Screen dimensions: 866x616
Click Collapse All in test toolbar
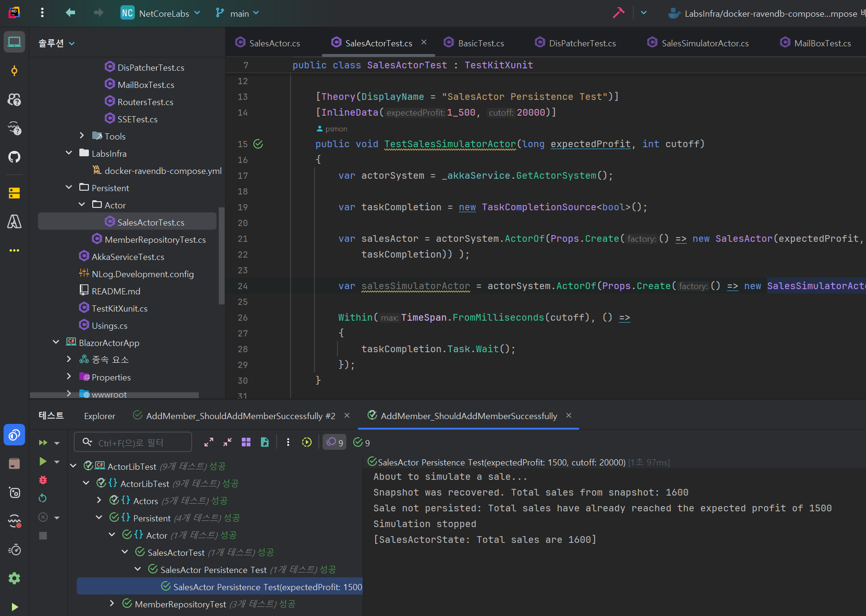[x=227, y=443]
